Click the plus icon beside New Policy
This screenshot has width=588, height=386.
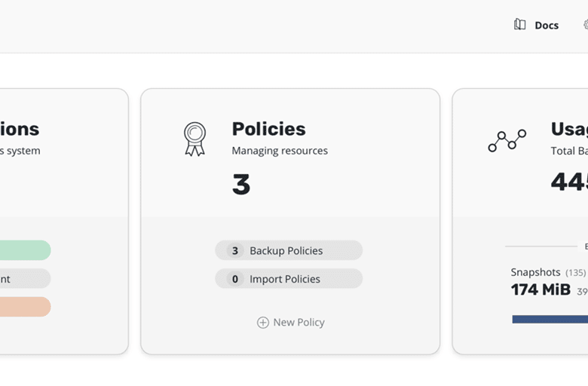coord(263,323)
